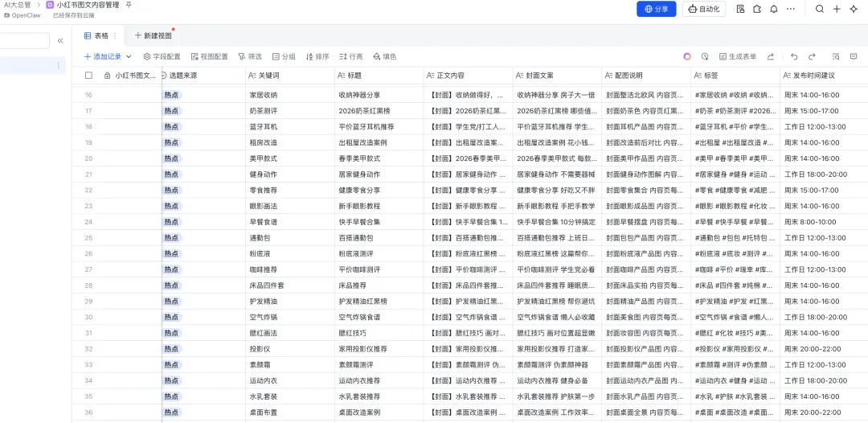Screen dimensions: 868x423
Task: Collapse the sidebar with the double-chevron icon
Action: point(60,40)
